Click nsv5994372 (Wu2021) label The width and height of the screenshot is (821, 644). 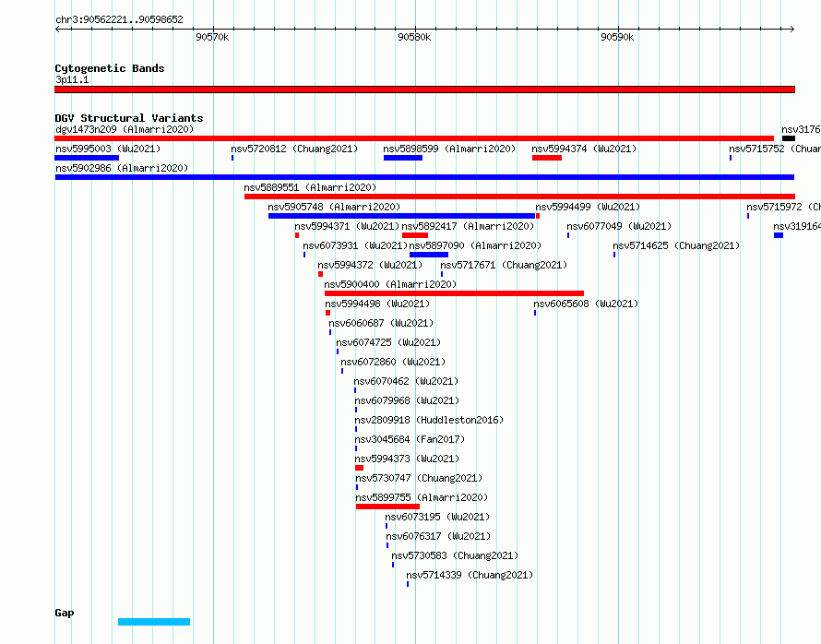pos(370,265)
